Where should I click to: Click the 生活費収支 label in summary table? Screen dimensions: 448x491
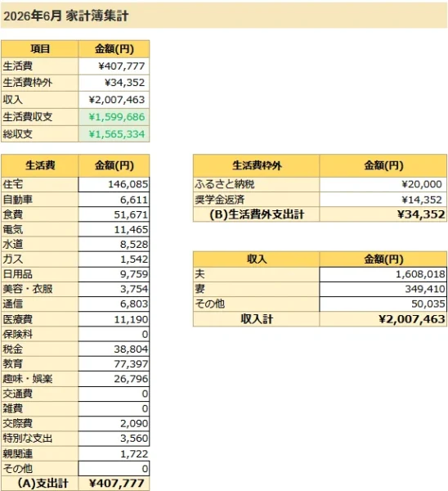(x=40, y=117)
